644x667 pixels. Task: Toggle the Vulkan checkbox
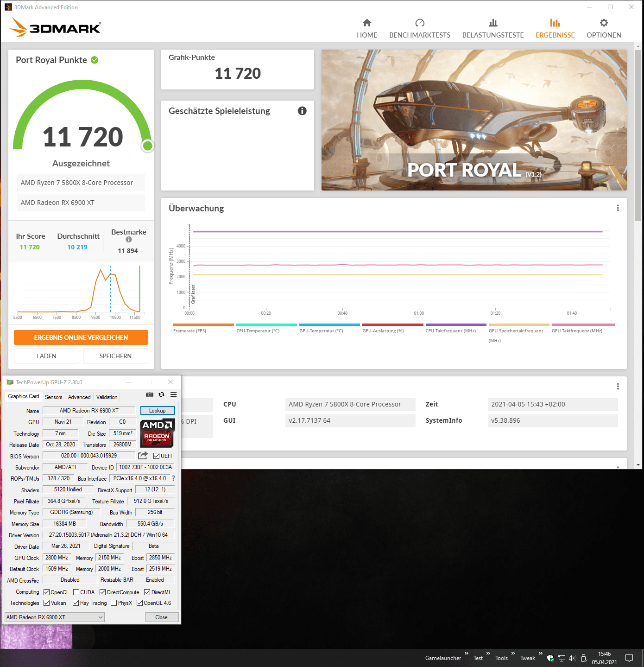pyautogui.click(x=46, y=603)
